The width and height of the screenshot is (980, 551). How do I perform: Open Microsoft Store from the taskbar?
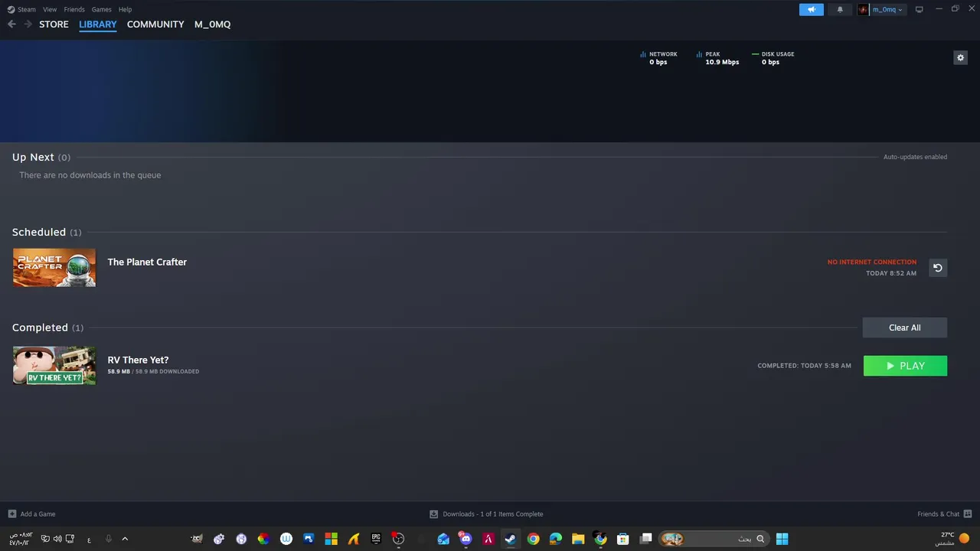pyautogui.click(x=623, y=539)
